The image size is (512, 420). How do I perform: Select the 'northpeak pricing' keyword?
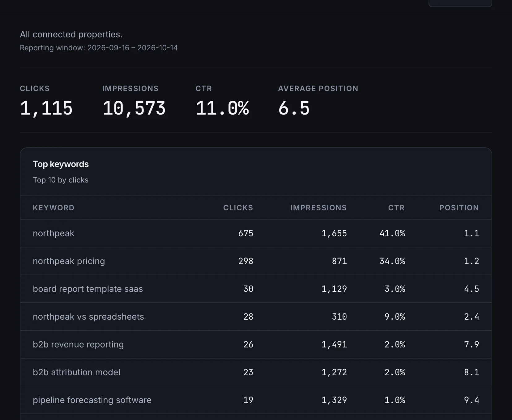point(69,261)
